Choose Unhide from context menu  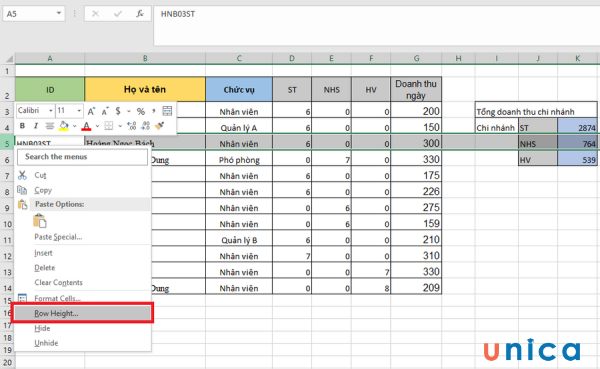[82, 343]
